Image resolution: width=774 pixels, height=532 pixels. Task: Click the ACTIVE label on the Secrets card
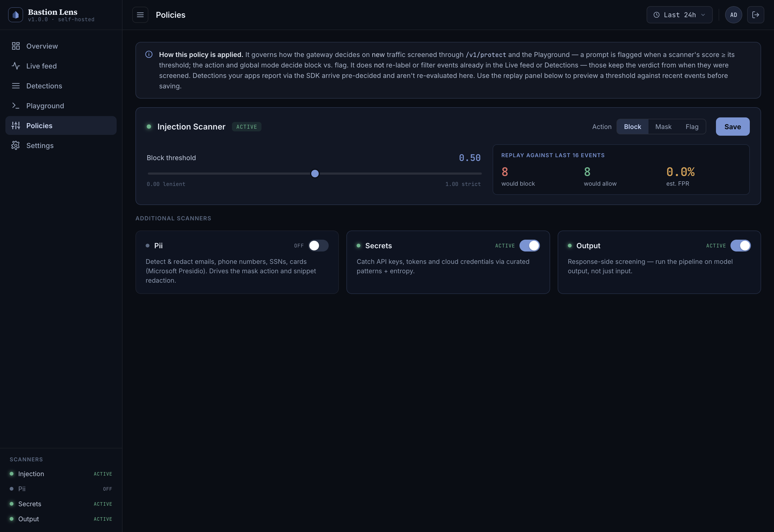[x=505, y=246]
